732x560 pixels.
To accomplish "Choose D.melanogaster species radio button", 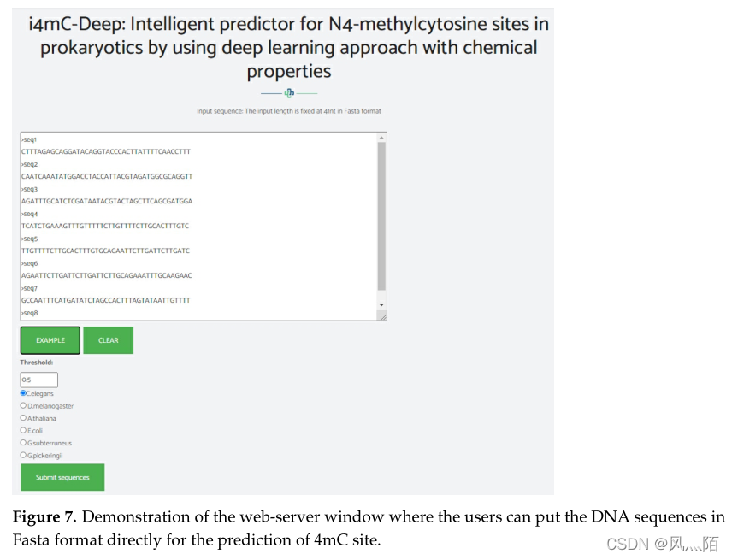I will [23, 405].
